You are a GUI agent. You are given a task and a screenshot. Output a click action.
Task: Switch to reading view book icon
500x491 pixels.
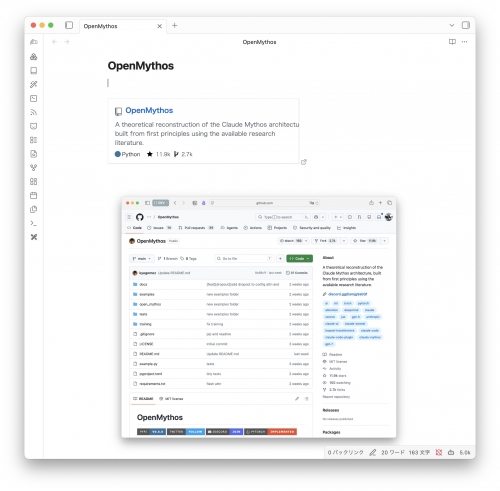click(452, 42)
